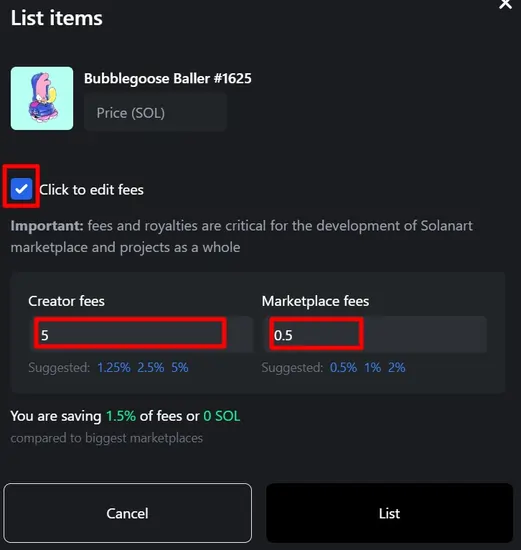Choose suggested creator fee 5%
Image resolution: width=521 pixels, height=550 pixels.
point(180,368)
